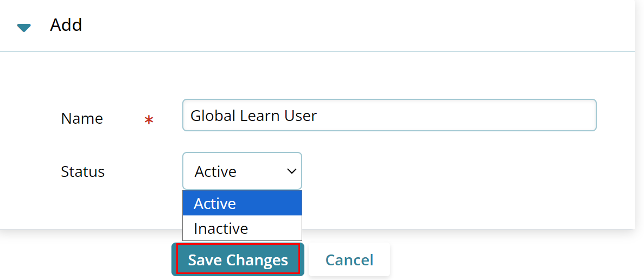Open the Status combo box
The width and height of the screenshot is (644, 280).
pos(243,171)
